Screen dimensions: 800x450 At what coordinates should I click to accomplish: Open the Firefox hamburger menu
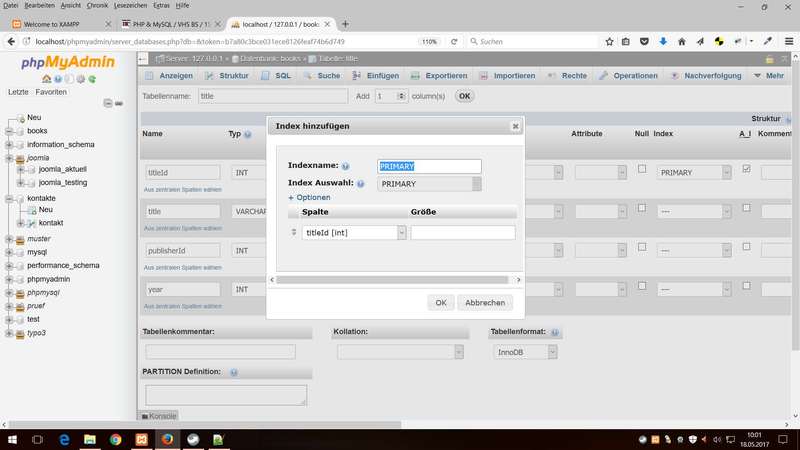[x=787, y=42]
